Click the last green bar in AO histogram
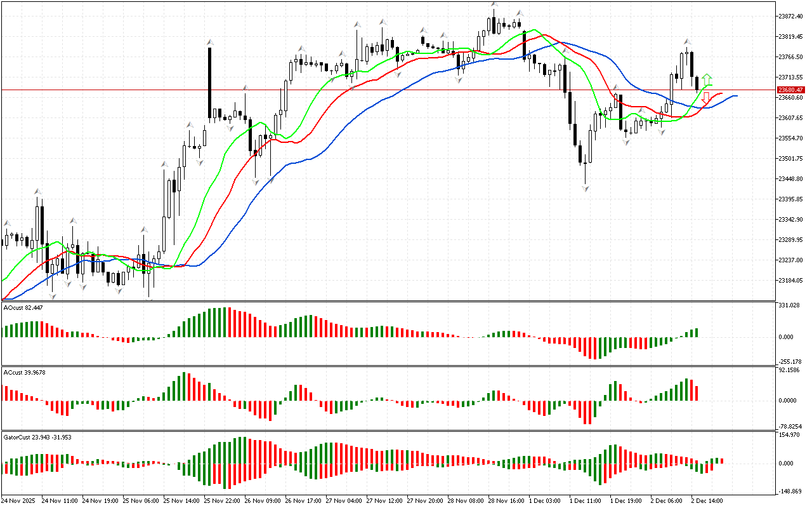Viewport: 812px width, 508px height. pyautogui.click(x=696, y=332)
